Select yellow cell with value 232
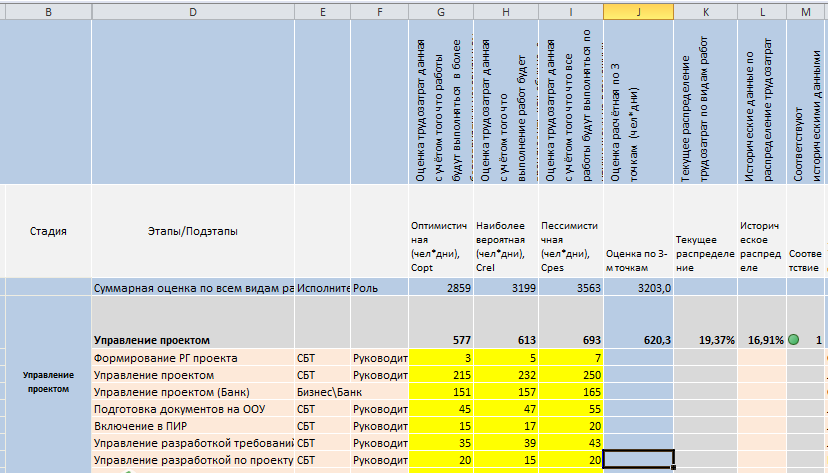The image size is (828, 473). 506,375
